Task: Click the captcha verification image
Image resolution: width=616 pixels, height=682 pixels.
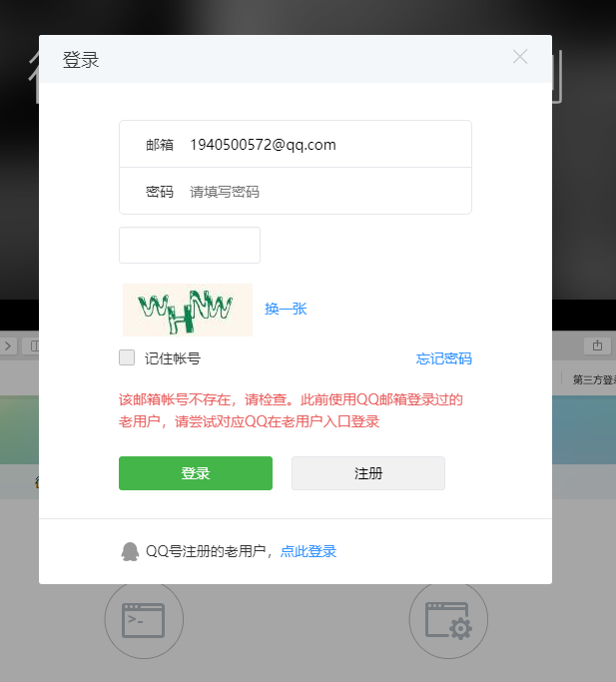Action: tap(188, 310)
